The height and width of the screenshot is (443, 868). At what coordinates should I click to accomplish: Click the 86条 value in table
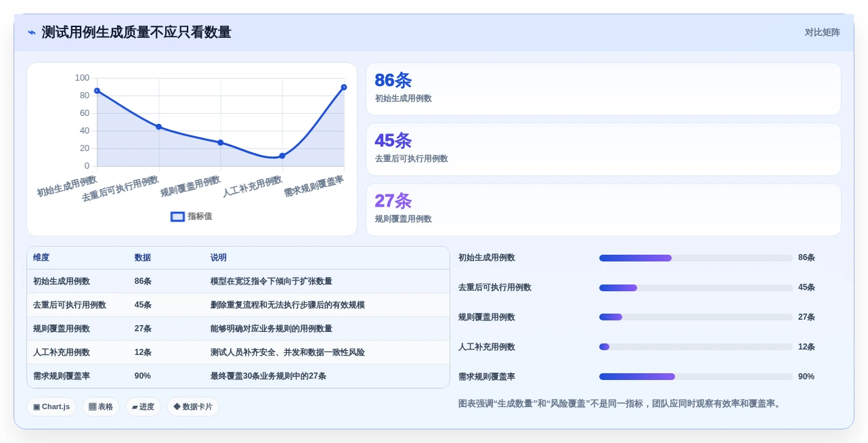pos(143,281)
